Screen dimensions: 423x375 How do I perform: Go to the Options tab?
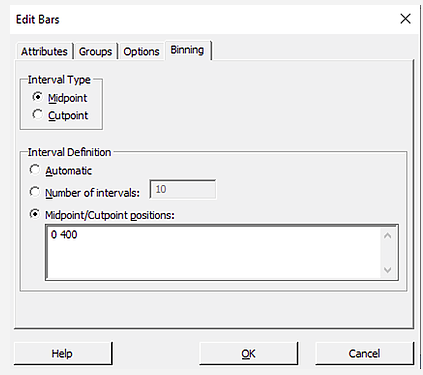tap(141, 52)
